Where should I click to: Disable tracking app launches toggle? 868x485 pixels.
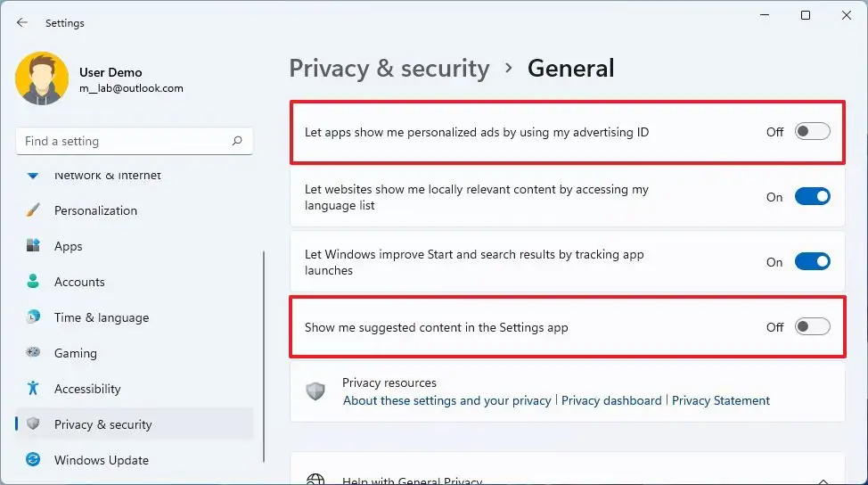812,262
